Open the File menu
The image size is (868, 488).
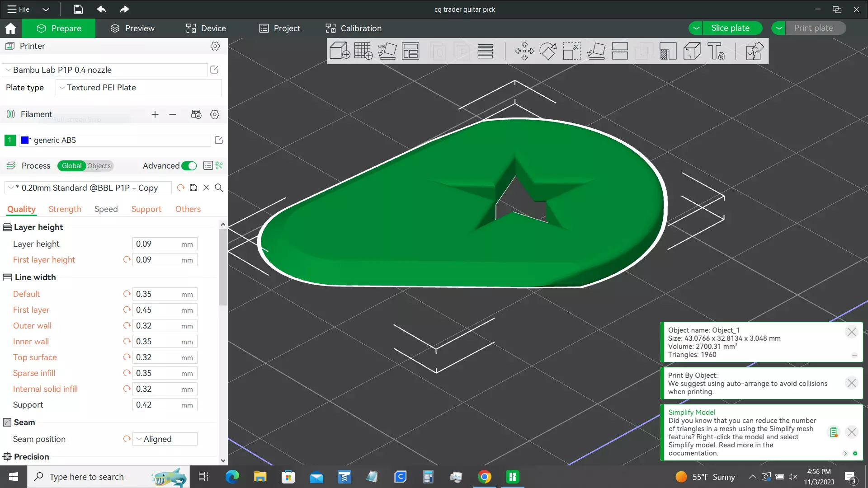[19, 9]
